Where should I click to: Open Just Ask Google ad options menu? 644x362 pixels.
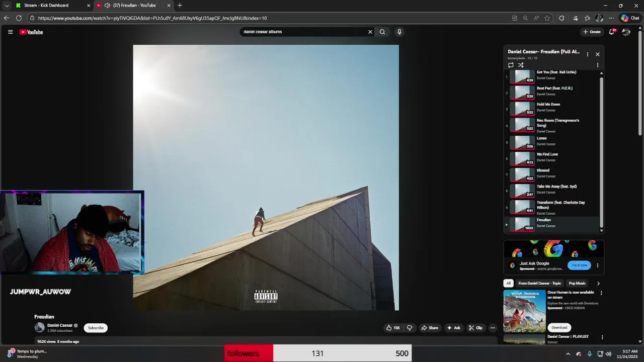[x=598, y=265]
